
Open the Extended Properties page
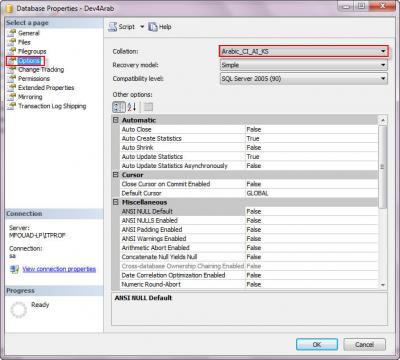(46, 88)
